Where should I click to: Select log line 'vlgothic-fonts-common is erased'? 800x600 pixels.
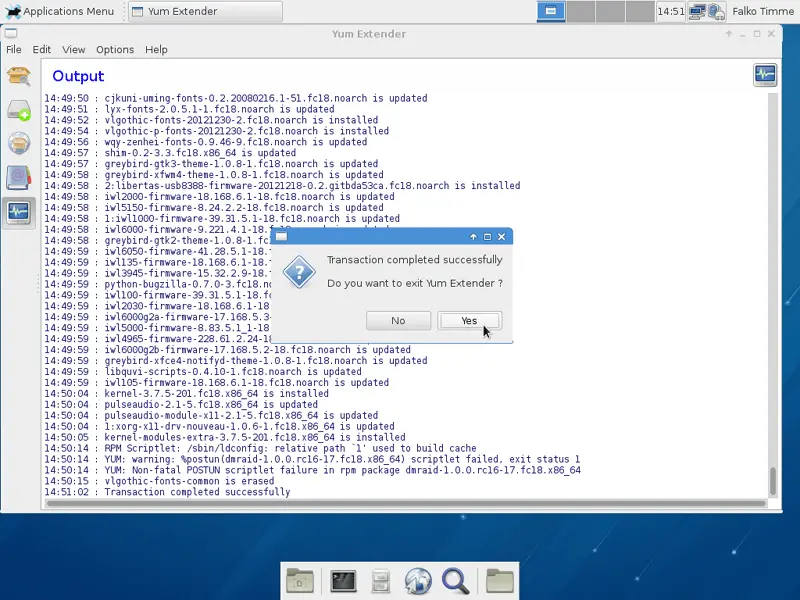159,481
